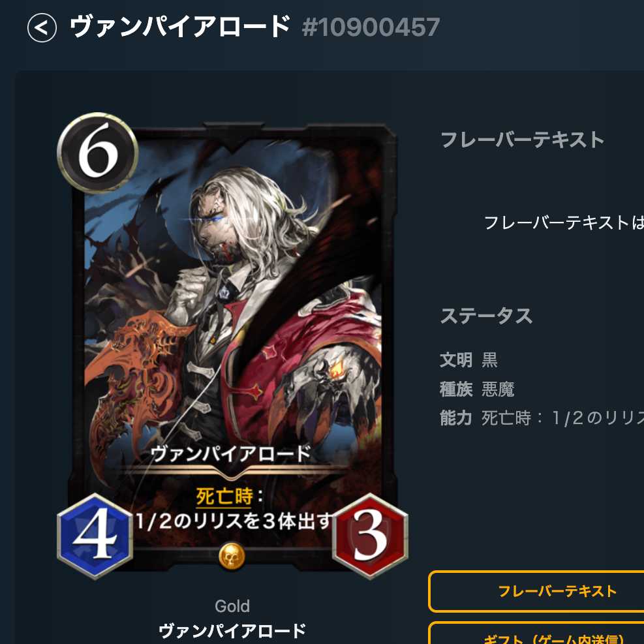Click the Gold rarity label below the card
This screenshot has width=644, height=644.
(232, 606)
